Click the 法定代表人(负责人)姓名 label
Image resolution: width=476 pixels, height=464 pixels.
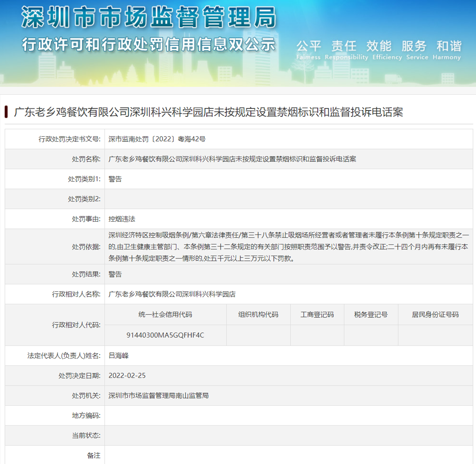click(64, 356)
